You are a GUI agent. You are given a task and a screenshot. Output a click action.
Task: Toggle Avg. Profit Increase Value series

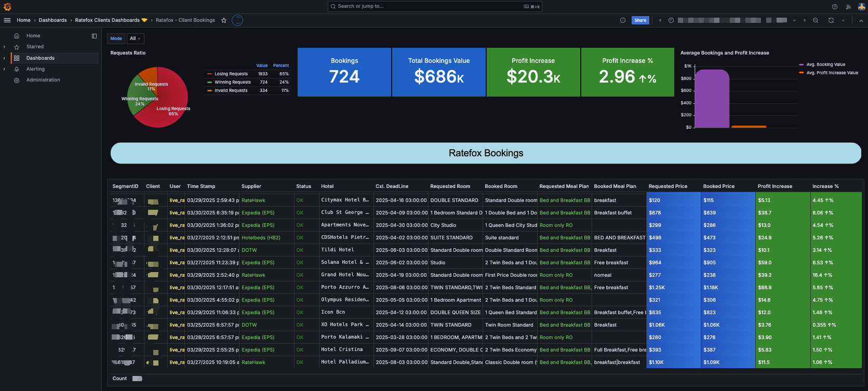tap(832, 73)
